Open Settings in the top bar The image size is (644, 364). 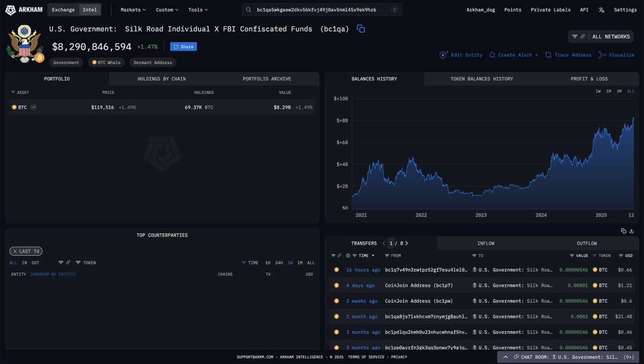(x=625, y=10)
